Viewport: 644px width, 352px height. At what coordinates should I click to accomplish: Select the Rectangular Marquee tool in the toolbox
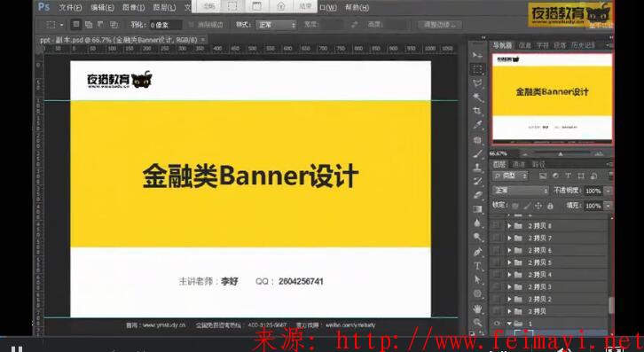tap(477, 69)
